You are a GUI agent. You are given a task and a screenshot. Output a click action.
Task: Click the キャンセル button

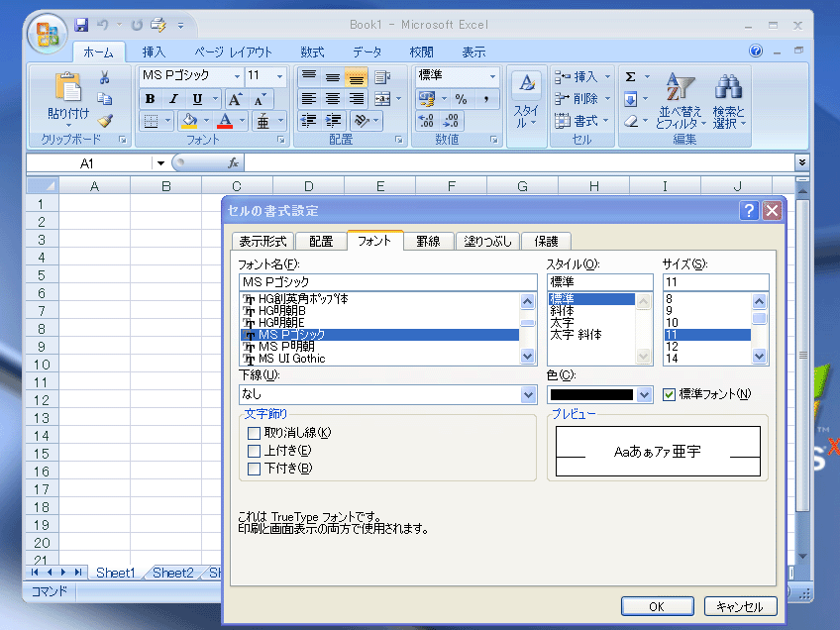tap(740, 606)
